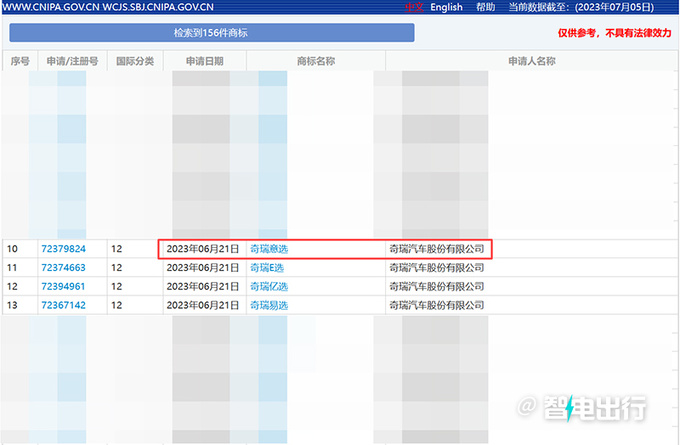Switch language to English
This screenshot has height=445, width=680.
(446, 7)
